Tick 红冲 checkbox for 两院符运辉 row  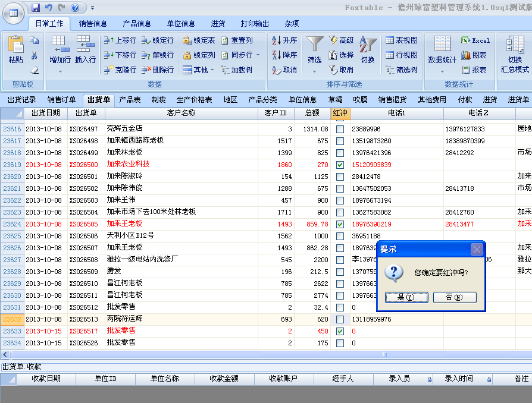(x=340, y=319)
